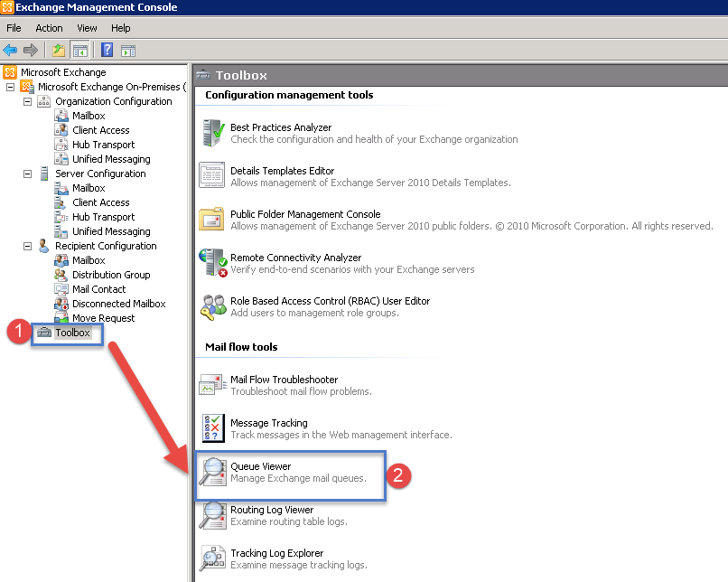Open Details Templates Editor tool
This screenshot has height=582, width=728.
pos(283,171)
